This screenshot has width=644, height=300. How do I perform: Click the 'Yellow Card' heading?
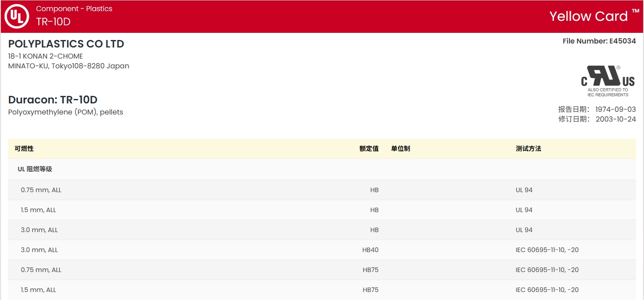[x=589, y=16]
